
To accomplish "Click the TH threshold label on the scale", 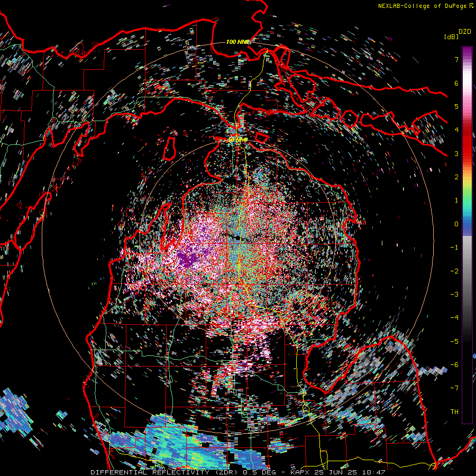I will (454, 412).
